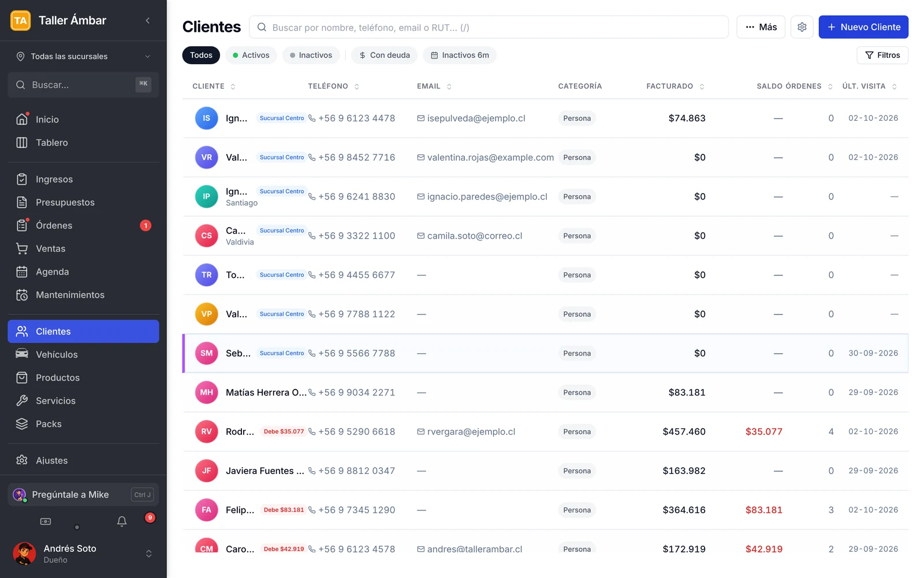
Task: Open Andrés Soto user menu
Action: [x=83, y=553]
